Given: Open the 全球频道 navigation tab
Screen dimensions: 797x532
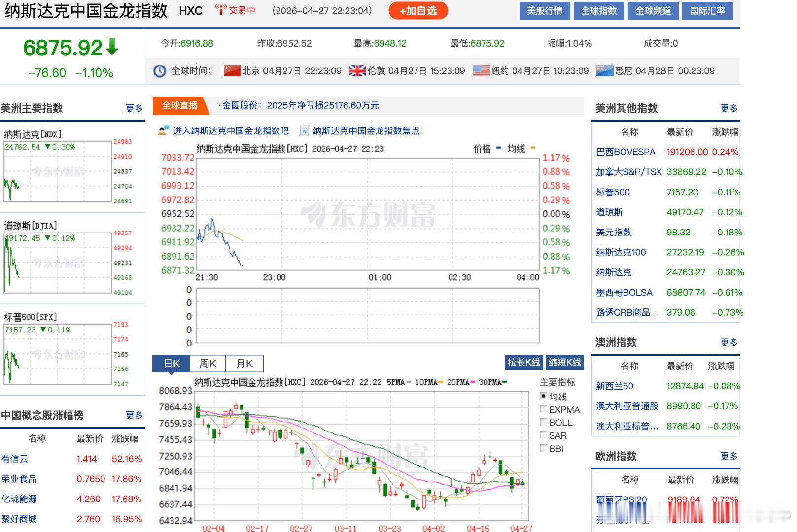Looking at the screenshot, I should pos(653,11).
